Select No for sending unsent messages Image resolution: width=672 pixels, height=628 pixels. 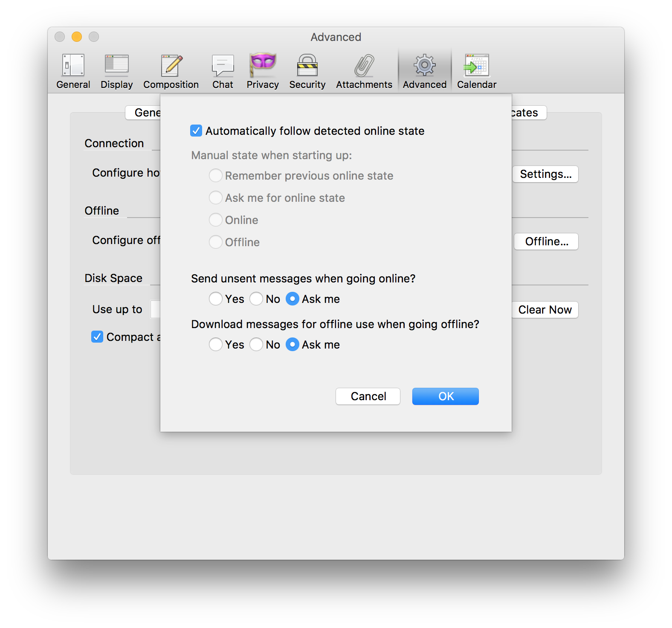click(x=256, y=299)
